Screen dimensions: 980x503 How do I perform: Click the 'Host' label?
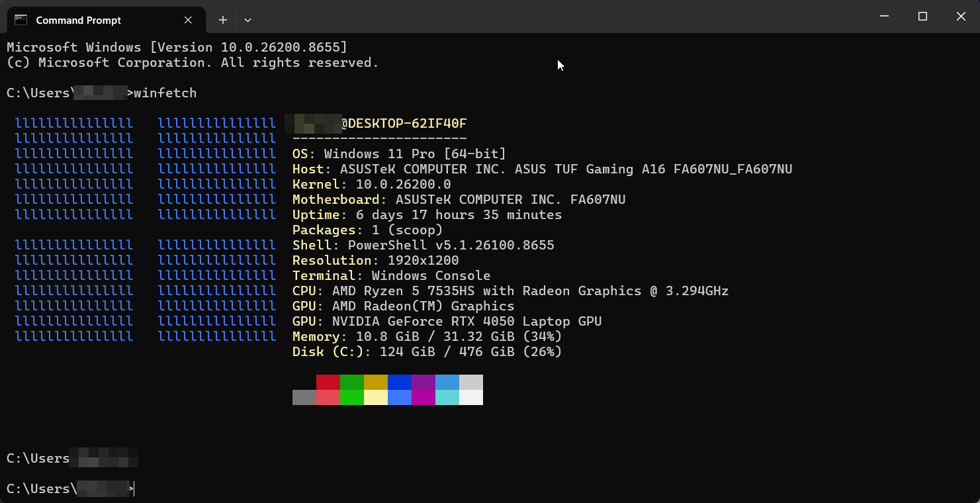(308, 169)
